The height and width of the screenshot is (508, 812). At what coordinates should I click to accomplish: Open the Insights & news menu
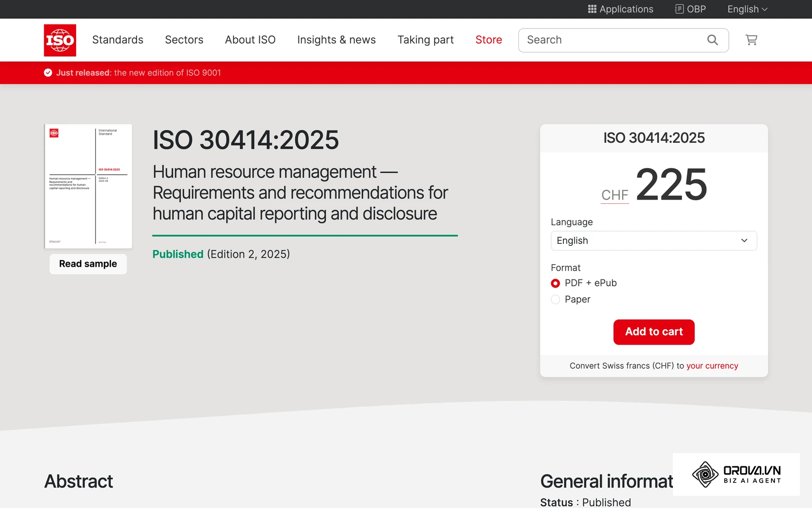(x=336, y=40)
